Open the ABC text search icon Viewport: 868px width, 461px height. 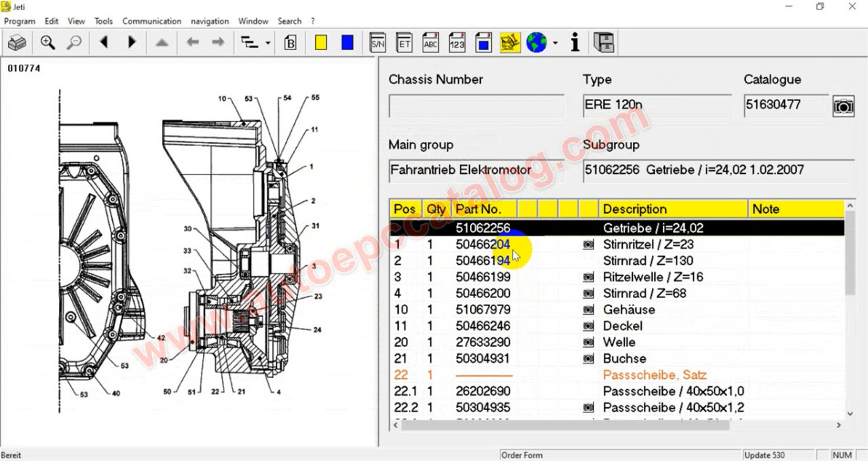(x=431, y=43)
